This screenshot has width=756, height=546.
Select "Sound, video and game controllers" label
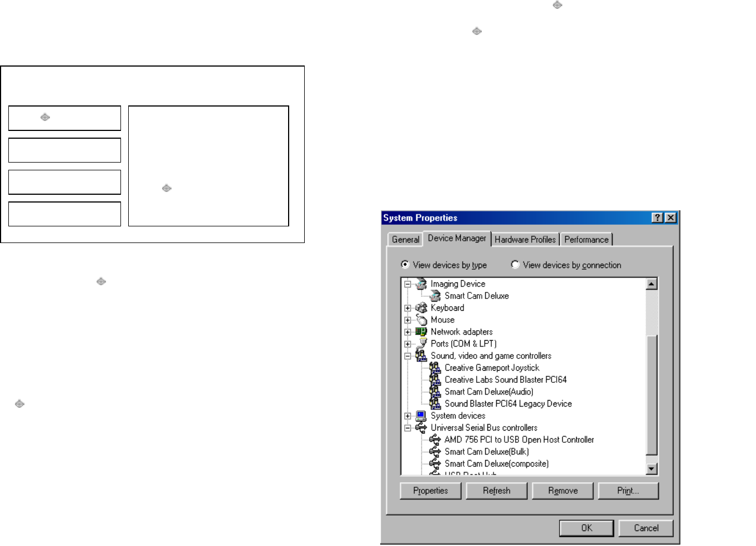tap(491, 356)
